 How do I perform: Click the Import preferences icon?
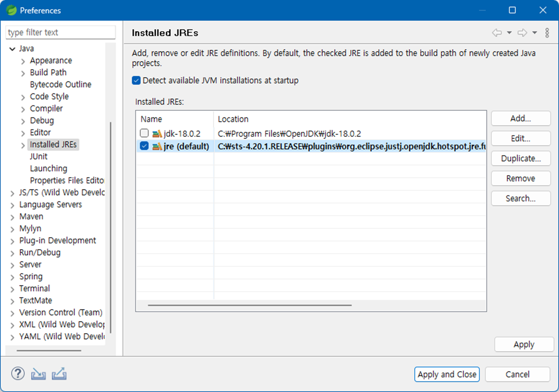click(x=38, y=374)
